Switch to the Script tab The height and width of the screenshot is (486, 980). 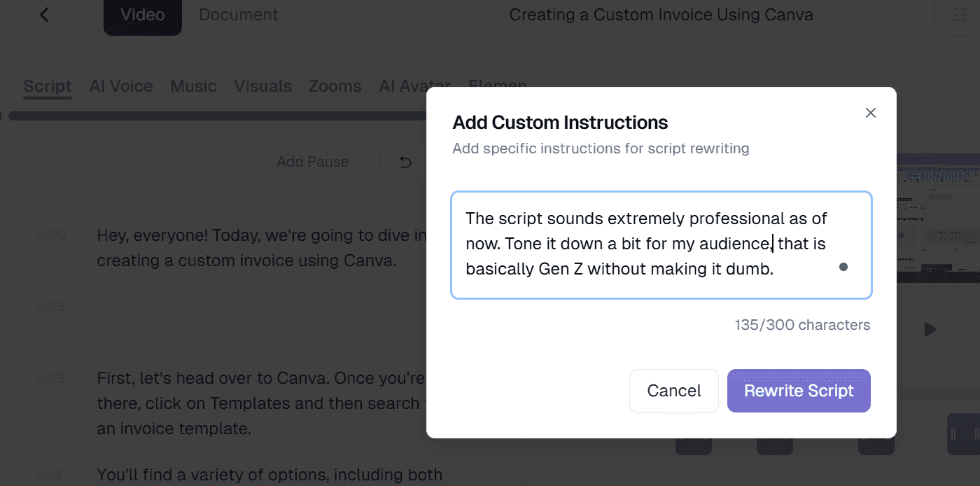click(47, 85)
